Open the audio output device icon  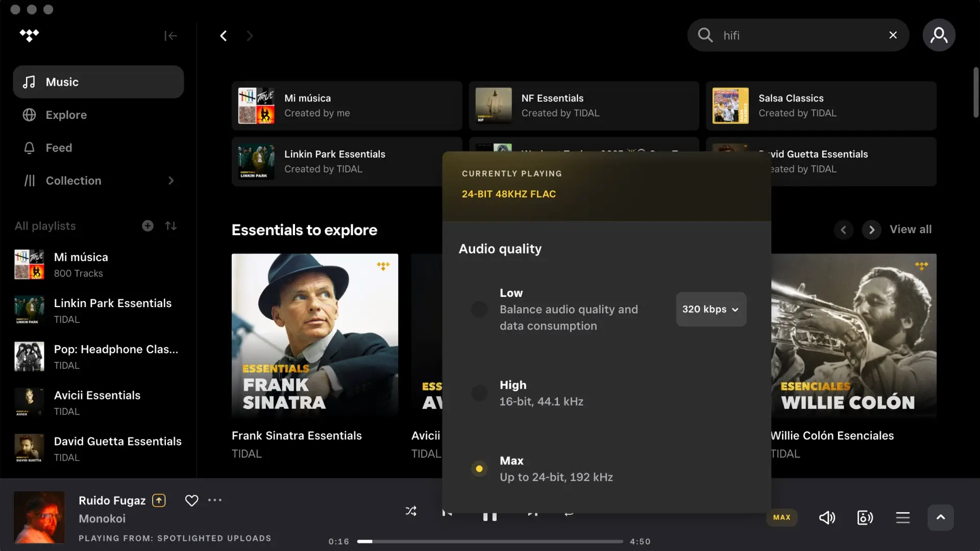[865, 517]
